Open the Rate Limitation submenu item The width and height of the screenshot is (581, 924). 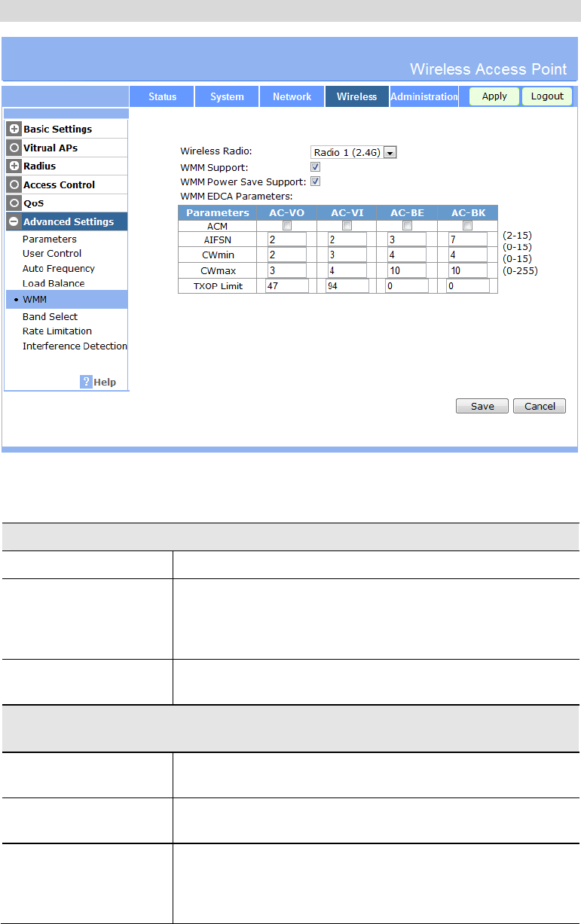point(57,331)
